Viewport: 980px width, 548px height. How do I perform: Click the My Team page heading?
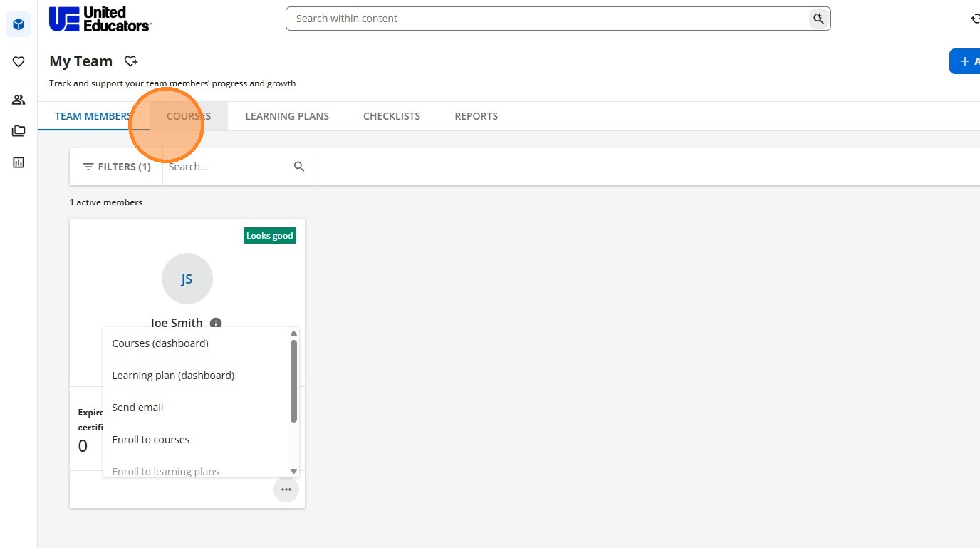81,61
